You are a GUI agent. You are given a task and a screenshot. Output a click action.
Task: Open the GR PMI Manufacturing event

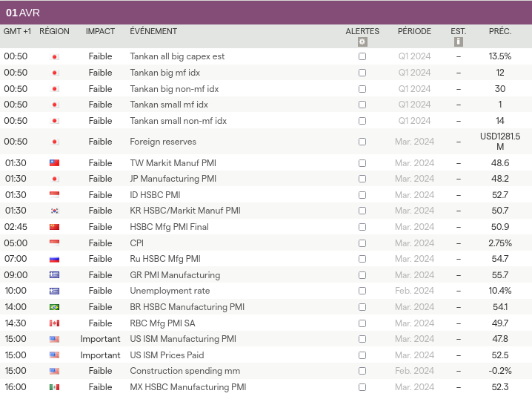(175, 275)
